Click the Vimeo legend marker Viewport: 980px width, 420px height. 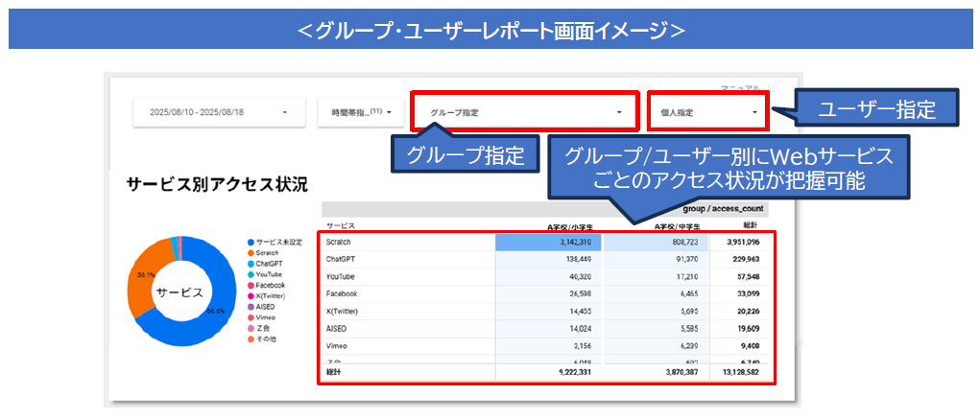(x=251, y=316)
